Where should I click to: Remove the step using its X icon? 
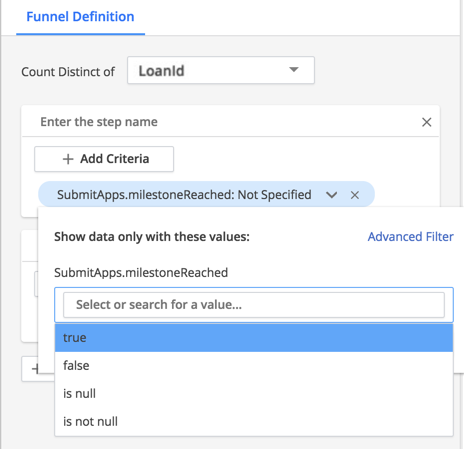pos(427,122)
